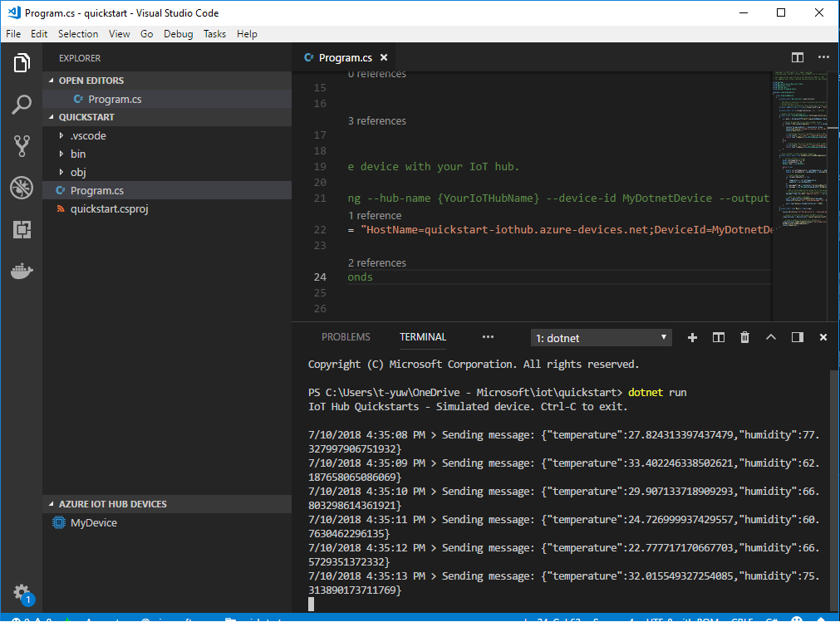This screenshot has height=622, width=840.
Task: Open the Docker view icon
Action: pyautogui.click(x=22, y=271)
